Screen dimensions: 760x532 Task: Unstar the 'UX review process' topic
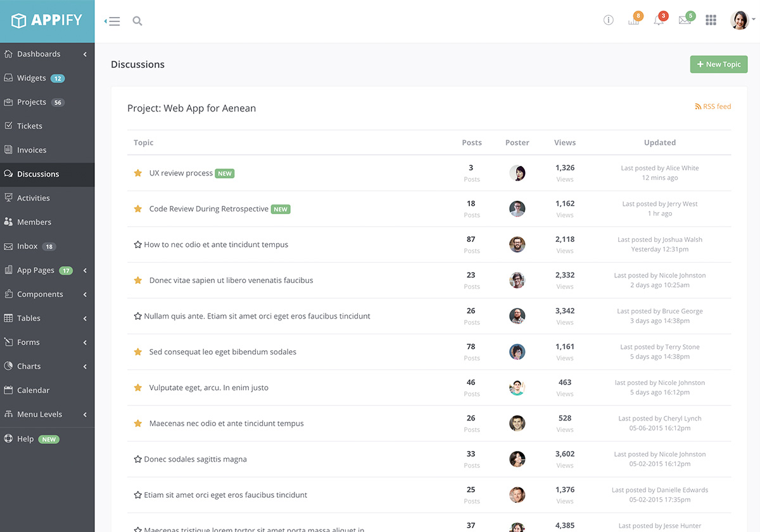coord(137,173)
